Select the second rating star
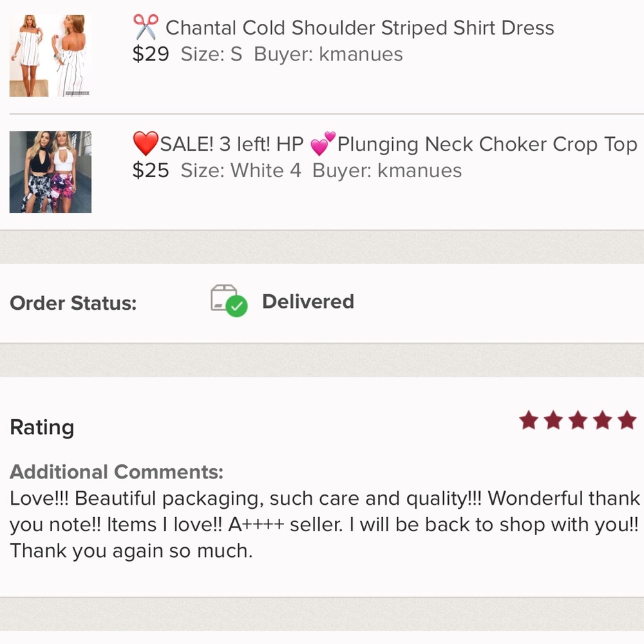 click(x=554, y=421)
